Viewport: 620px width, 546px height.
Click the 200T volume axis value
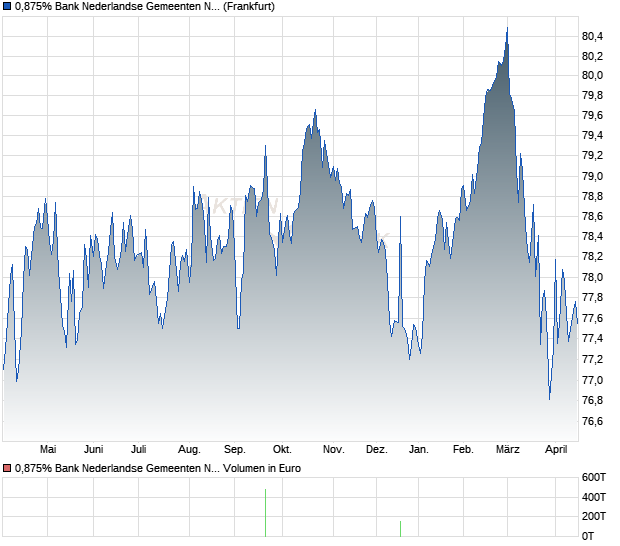pyautogui.click(x=594, y=516)
